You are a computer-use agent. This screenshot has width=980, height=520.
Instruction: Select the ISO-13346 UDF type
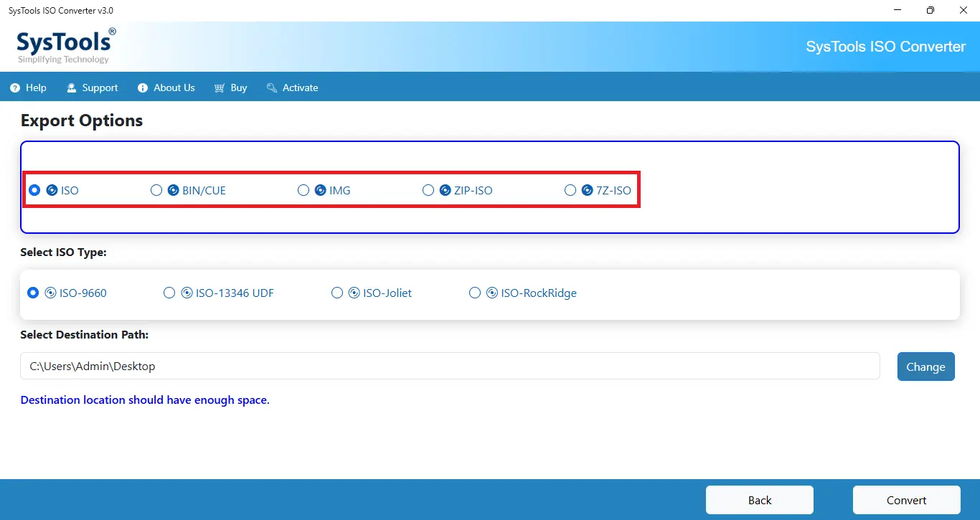coord(169,293)
